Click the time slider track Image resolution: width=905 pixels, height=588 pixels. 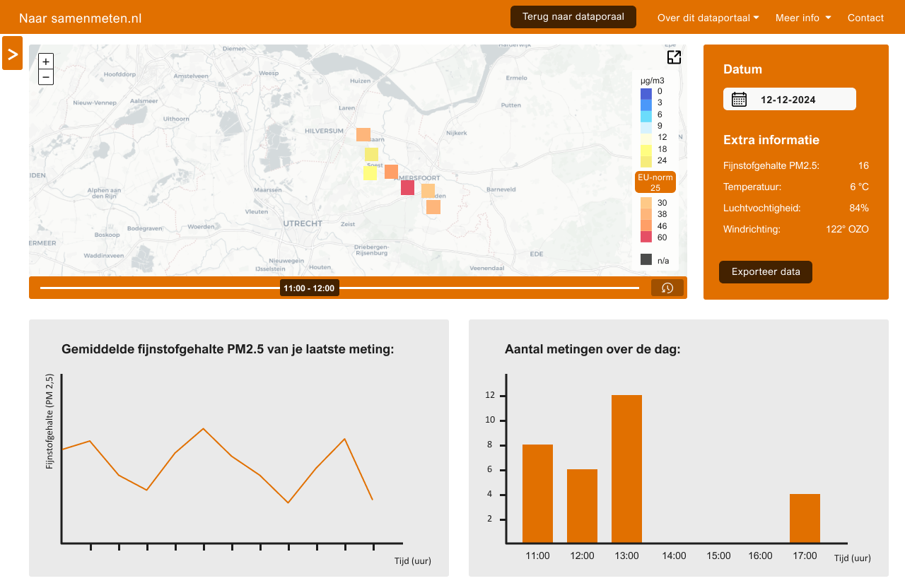[x=339, y=288]
